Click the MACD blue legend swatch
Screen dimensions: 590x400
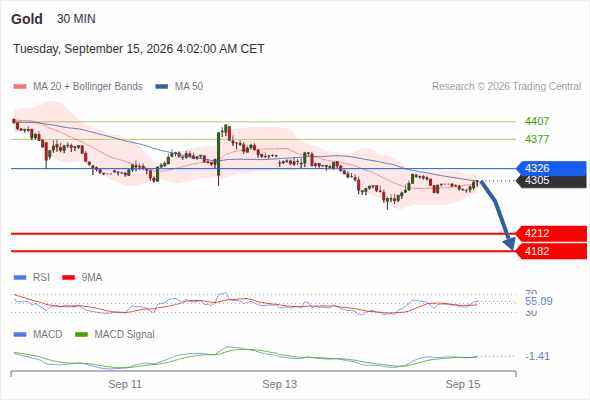[x=20, y=335]
